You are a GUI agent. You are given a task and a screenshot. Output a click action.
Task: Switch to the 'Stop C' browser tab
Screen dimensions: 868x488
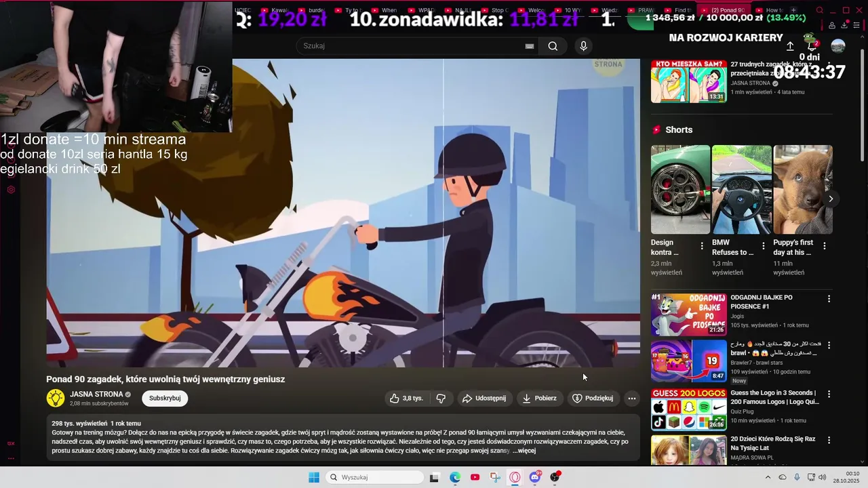pyautogui.click(x=494, y=10)
